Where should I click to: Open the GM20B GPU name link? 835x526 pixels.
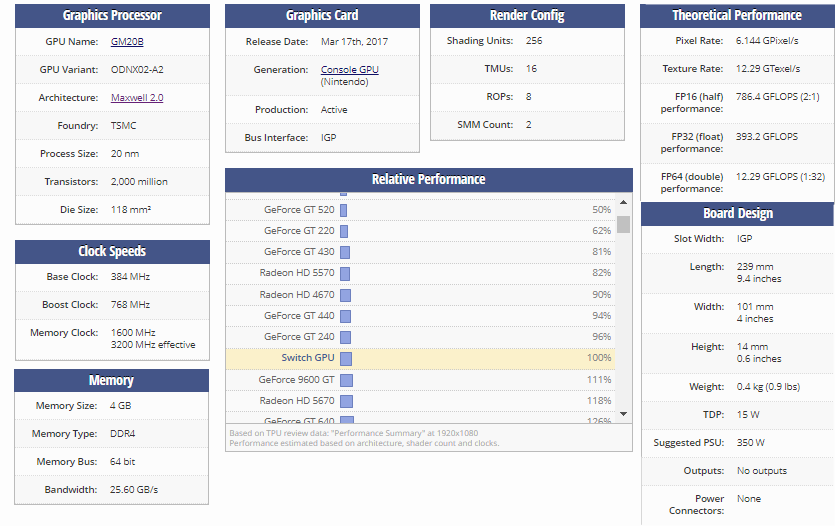tap(125, 42)
